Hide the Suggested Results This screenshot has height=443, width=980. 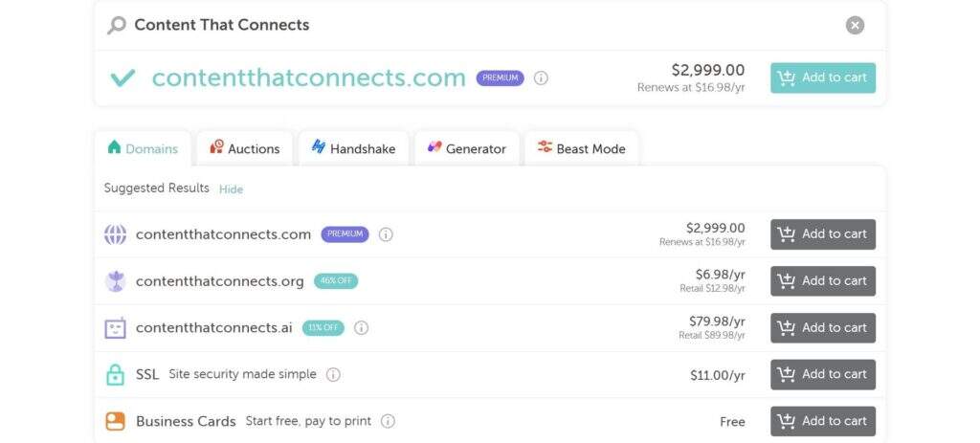pos(231,189)
